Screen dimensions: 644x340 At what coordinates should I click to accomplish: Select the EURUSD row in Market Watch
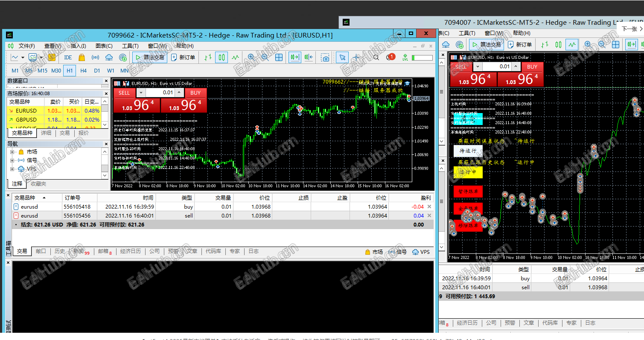tap(54, 111)
